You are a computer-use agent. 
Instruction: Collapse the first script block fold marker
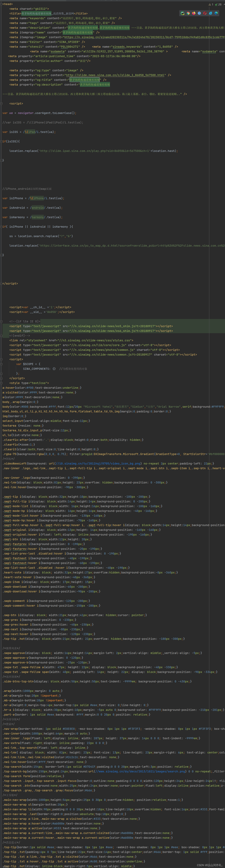click(x=1, y=103)
